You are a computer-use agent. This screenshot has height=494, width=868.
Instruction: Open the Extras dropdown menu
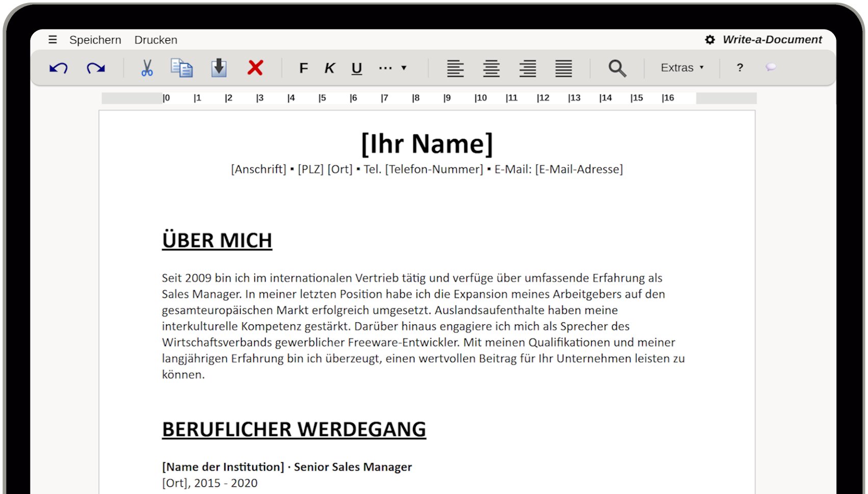681,68
